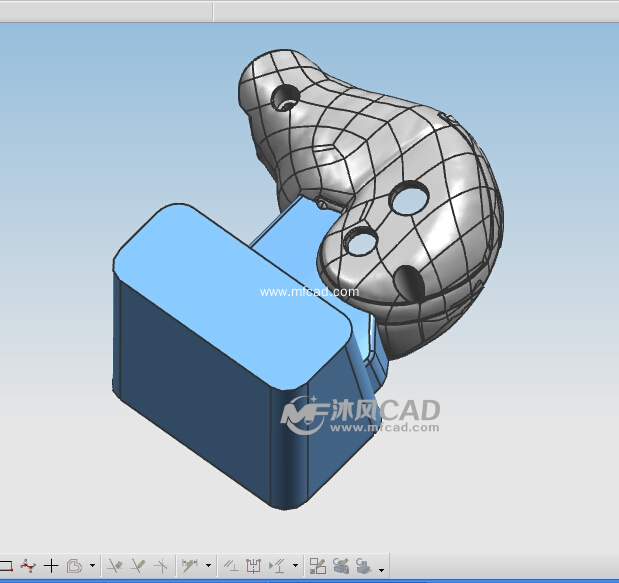
Task: Open the last toolbar dropdown arrow
Action: click(381, 570)
